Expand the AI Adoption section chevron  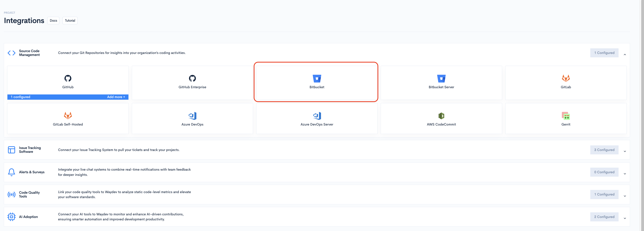pyautogui.click(x=625, y=218)
